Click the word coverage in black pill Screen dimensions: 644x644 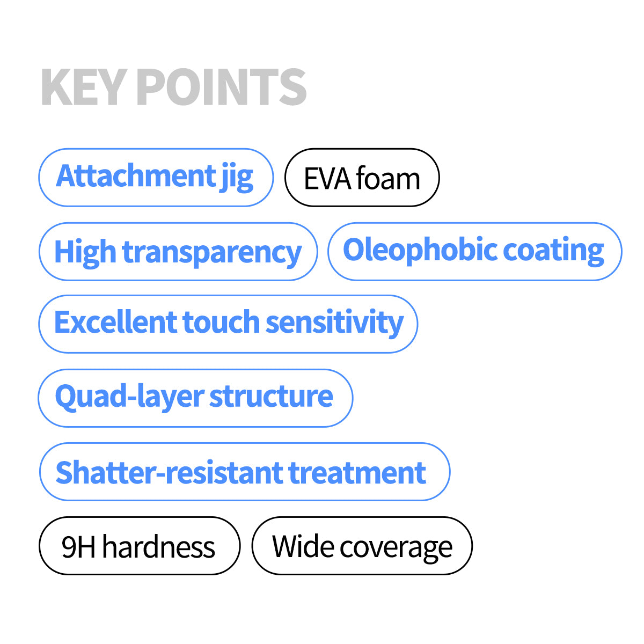coord(396,548)
